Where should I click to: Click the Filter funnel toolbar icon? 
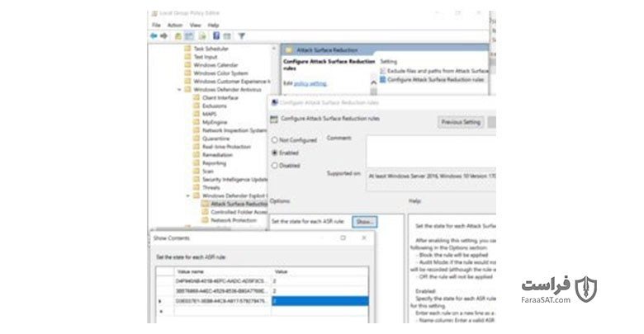[x=241, y=36]
